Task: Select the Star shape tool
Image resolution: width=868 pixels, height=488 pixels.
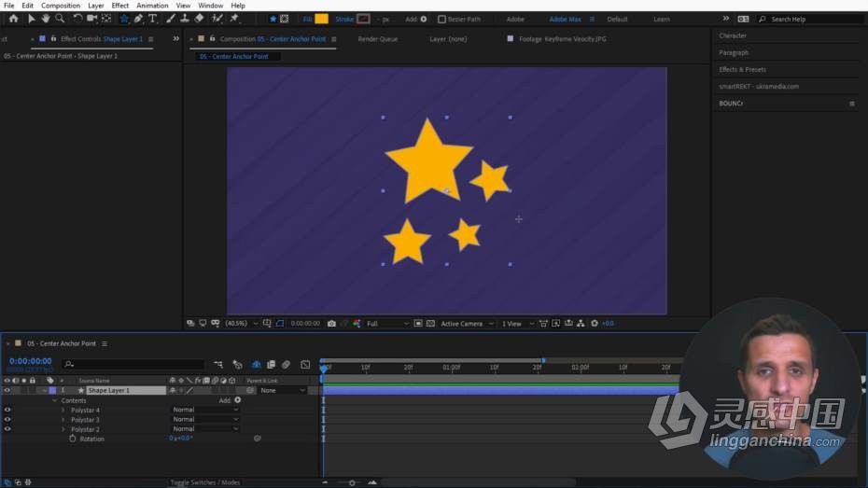Action: click(x=124, y=19)
